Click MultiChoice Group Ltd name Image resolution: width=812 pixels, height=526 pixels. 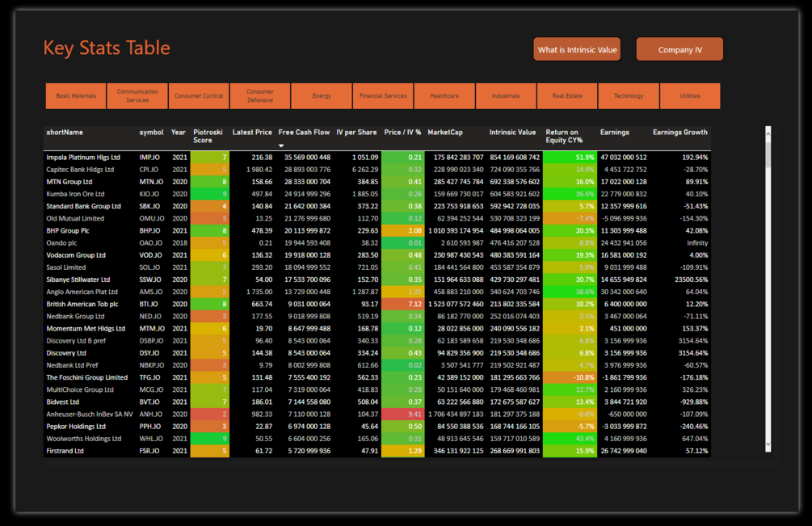(80, 389)
